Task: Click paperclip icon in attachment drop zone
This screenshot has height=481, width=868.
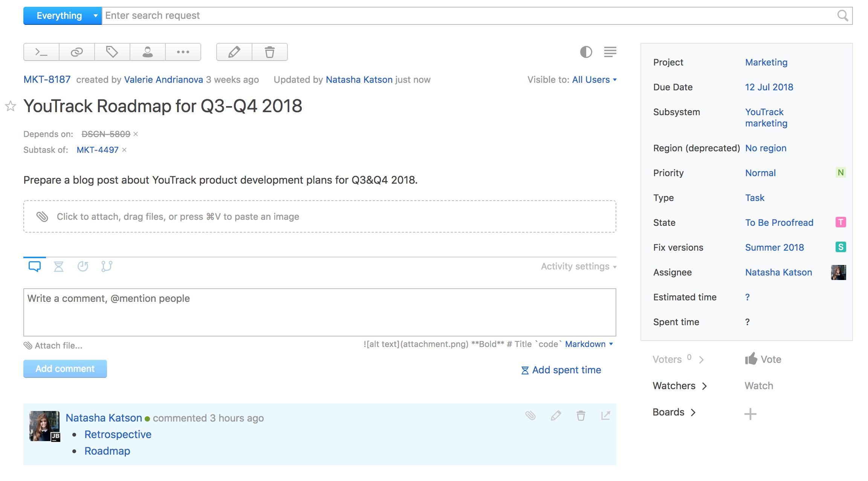Action: tap(42, 216)
